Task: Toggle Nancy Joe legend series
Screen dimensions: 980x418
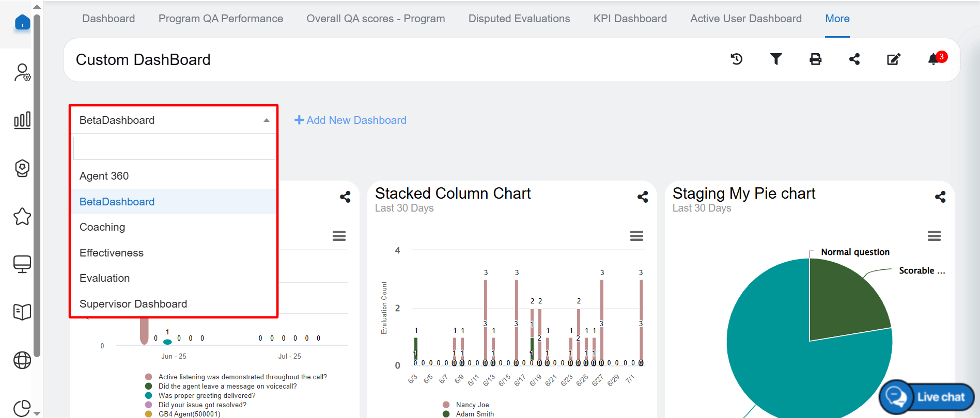Action: tap(472, 405)
